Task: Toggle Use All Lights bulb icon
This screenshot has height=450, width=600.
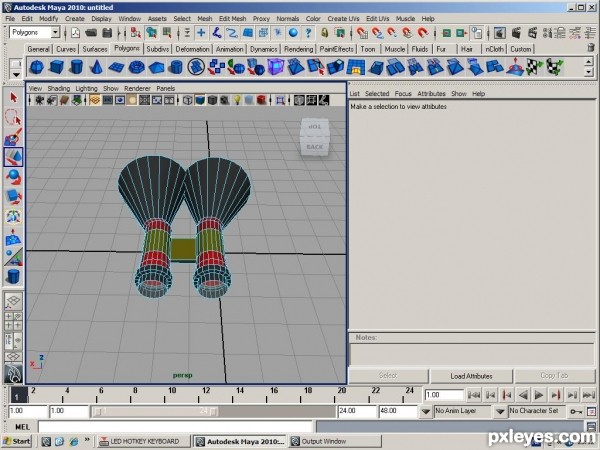Action: (x=237, y=100)
